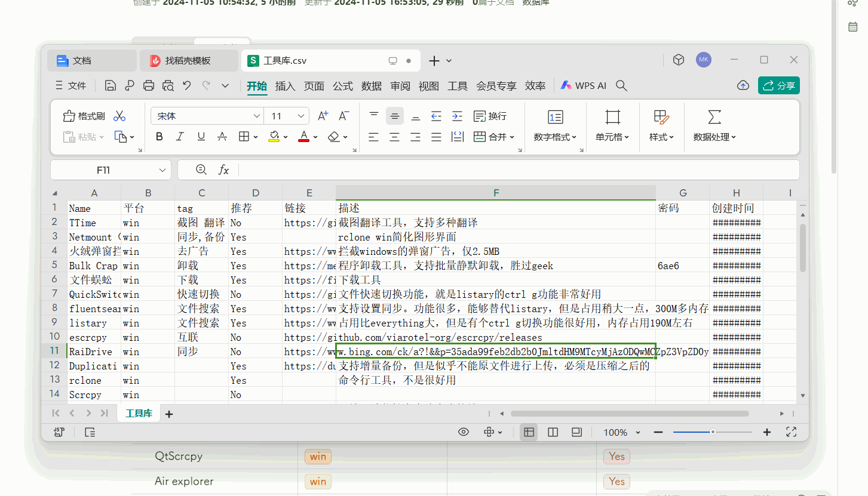Image resolution: width=868 pixels, height=496 pixels.
Task: Expand the font size dropdown
Action: pyautogui.click(x=302, y=116)
